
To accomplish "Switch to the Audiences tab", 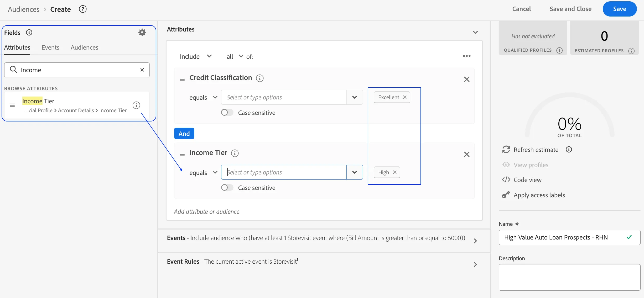I will [84, 47].
